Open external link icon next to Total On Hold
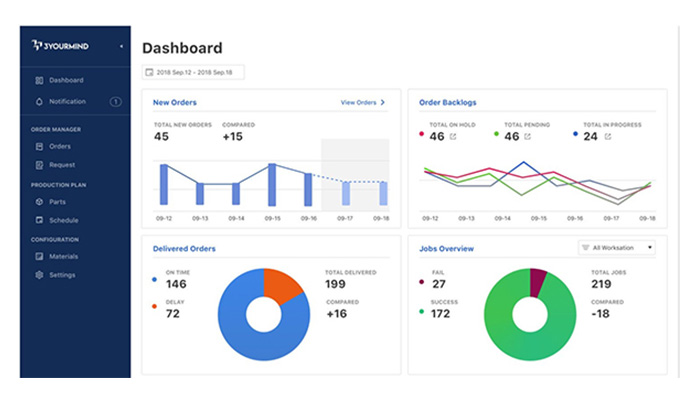Viewport: 700px width, 400px height. pyautogui.click(x=453, y=137)
